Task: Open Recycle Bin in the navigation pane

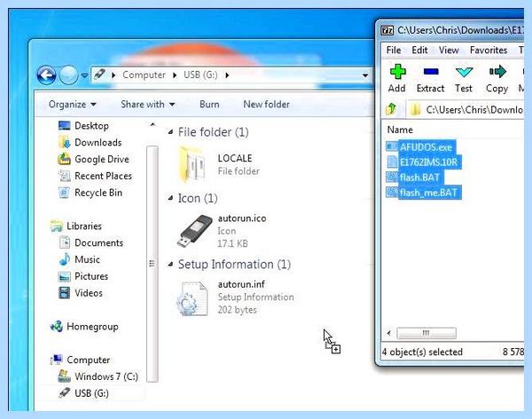Action: 90,193
